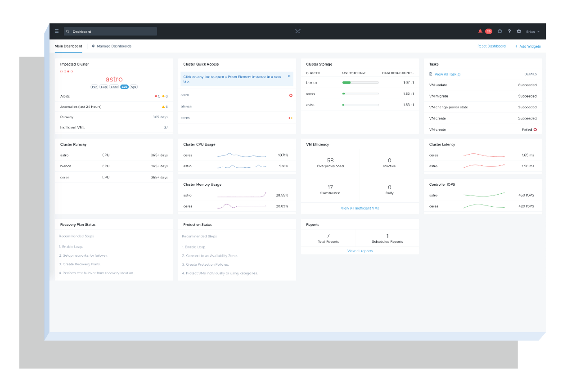
Task: Click bianca's used storage progress bar
Action: point(361,82)
